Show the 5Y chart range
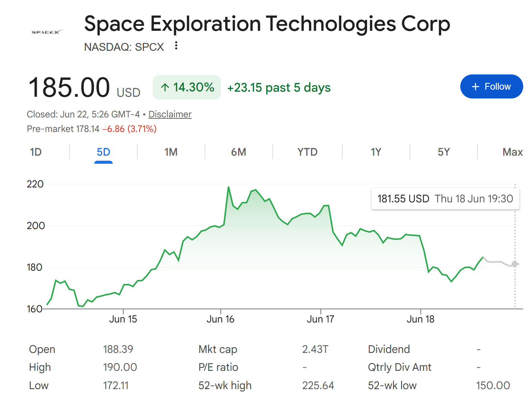Viewport: 532px width, 404px height. [444, 152]
